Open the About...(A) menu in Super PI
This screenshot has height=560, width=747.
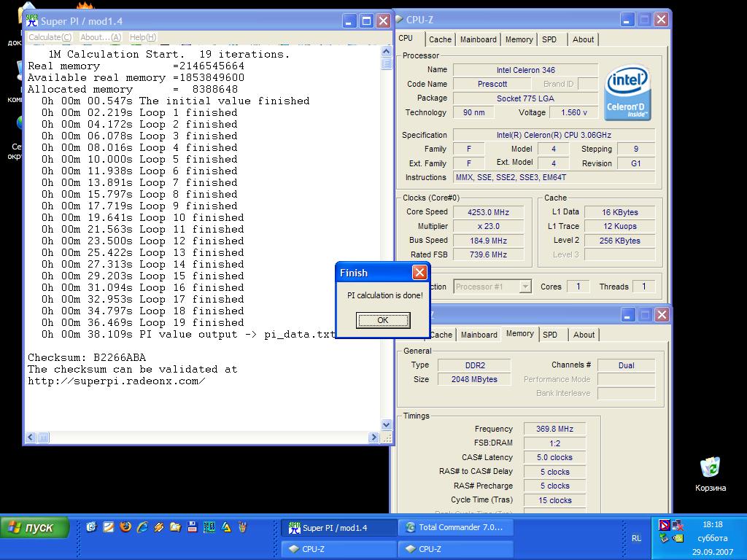[101, 37]
